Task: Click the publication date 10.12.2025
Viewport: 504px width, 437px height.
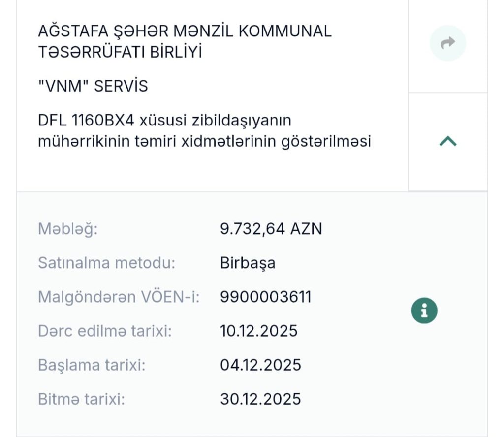Action: pos(259,331)
